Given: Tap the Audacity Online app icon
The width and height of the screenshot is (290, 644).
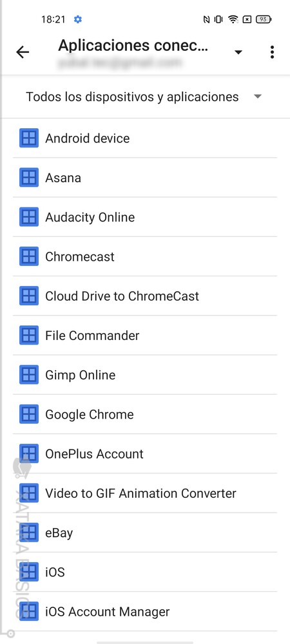Looking at the screenshot, I should (29, 217).
